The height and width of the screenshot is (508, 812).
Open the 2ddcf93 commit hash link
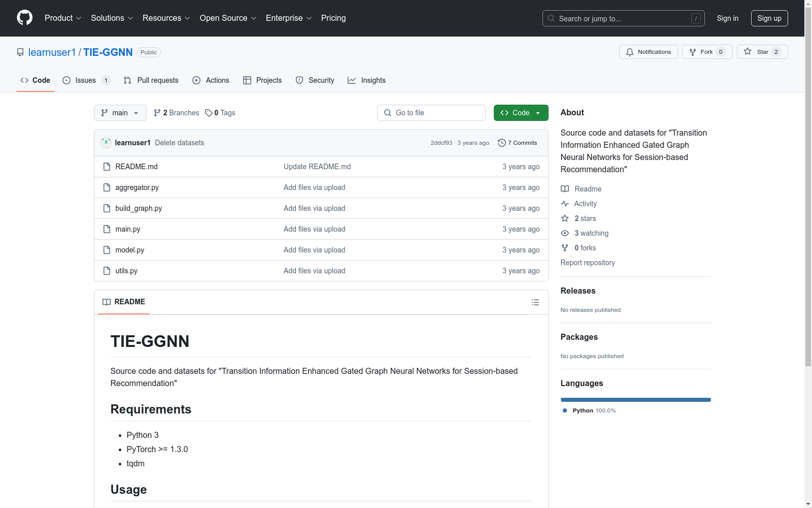pos(442,143)
